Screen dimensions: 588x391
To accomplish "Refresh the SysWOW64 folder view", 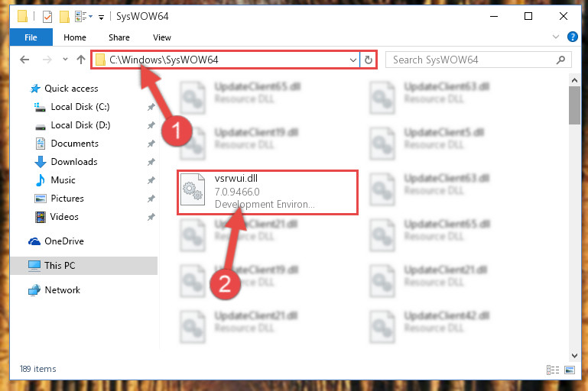I will pyautogui.click(x=369, y=60).
